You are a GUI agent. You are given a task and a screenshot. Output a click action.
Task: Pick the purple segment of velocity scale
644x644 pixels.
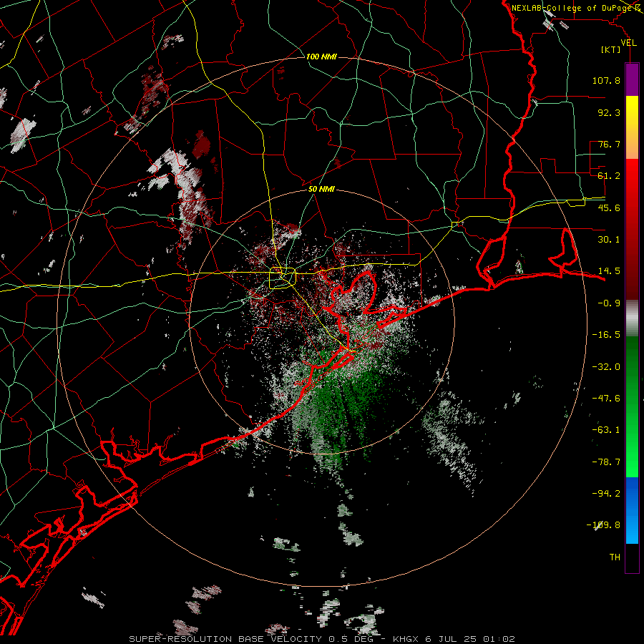click(x=632, y=79)
